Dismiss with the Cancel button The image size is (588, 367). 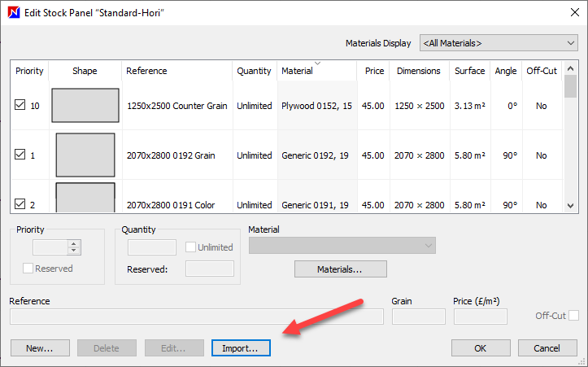547,347
